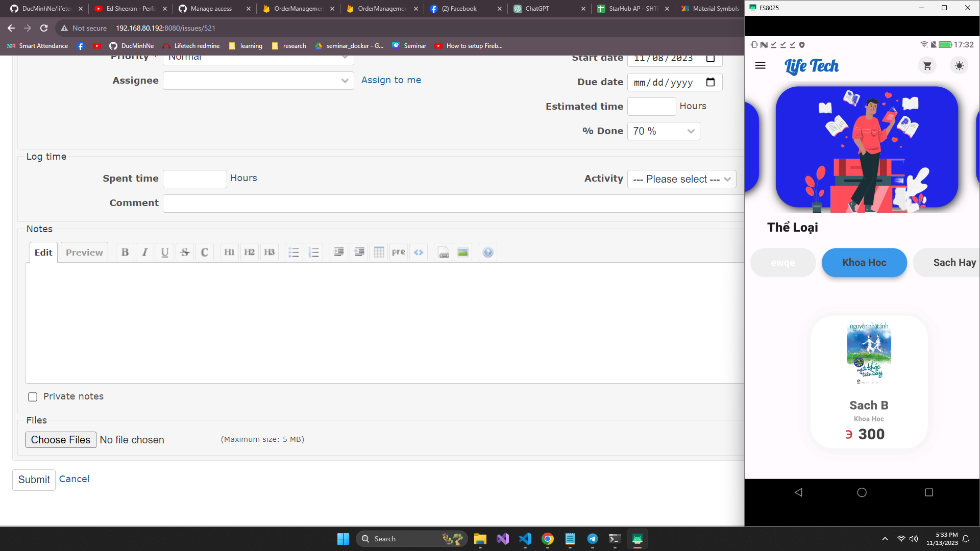Open text formatting help icon
Image resolution: width=980 pixels, height=551 pixels.
point(488,252)
